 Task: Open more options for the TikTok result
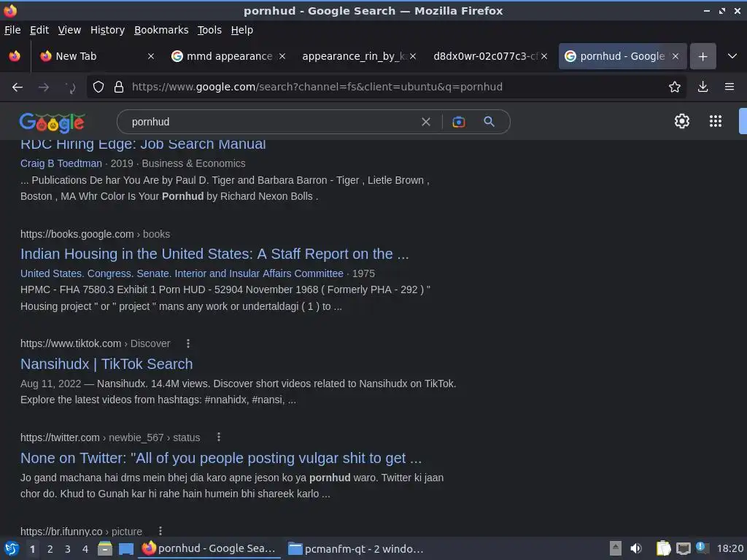coord(188,343)
